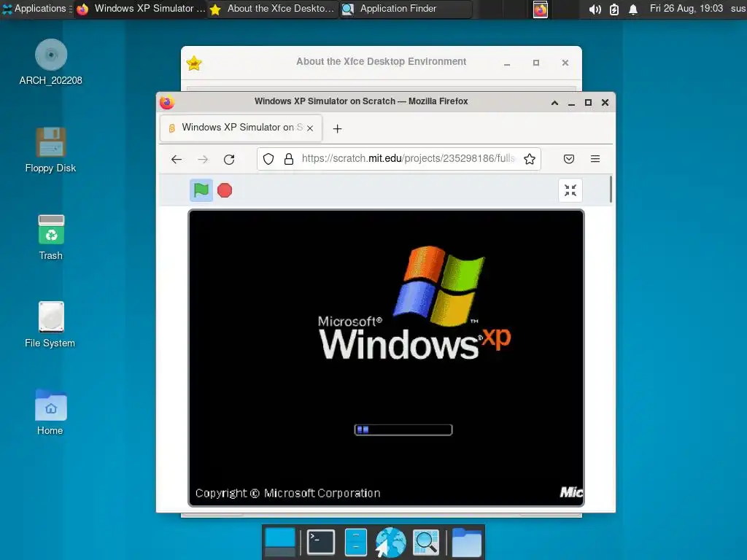The image size is (747, 560).
Task: Open the volume control in top panel
Action: click(595, 9)
